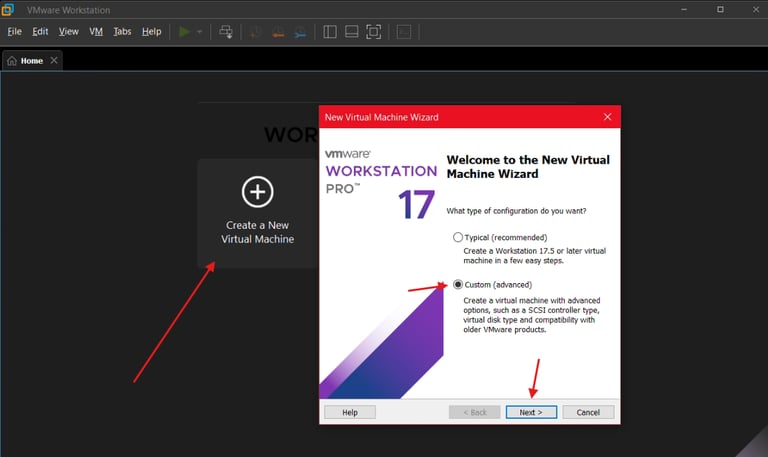Click the green Power On play icon

[x=184, y=32]
